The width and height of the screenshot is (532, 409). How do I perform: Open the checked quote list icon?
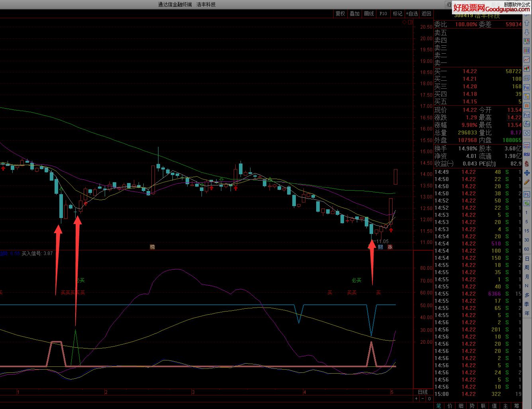(527, 41)
